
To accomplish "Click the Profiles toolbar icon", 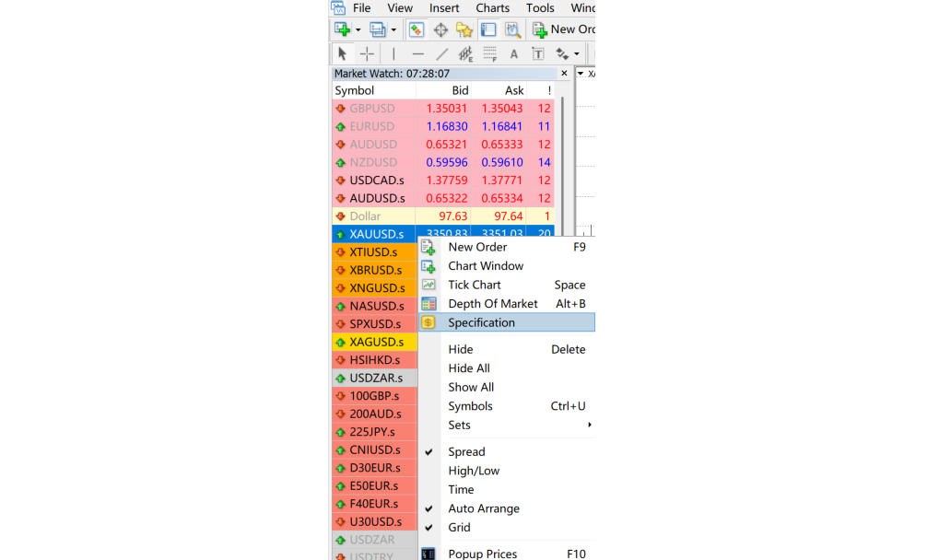I will click(x=377, y=29).
